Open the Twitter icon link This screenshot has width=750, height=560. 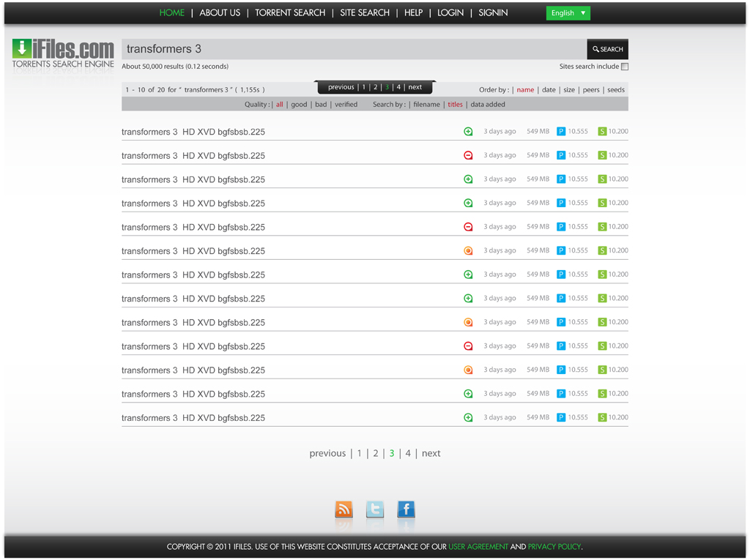[375, 509]
